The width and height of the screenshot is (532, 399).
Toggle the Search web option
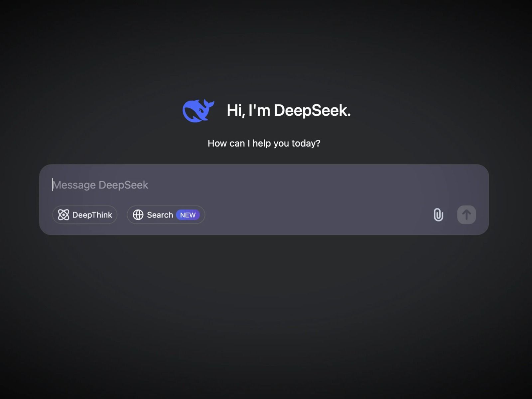(x=166, y=215)
